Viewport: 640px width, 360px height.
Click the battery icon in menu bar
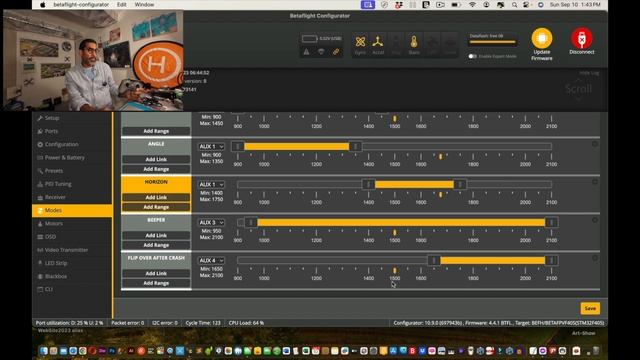tap(456, 5)
